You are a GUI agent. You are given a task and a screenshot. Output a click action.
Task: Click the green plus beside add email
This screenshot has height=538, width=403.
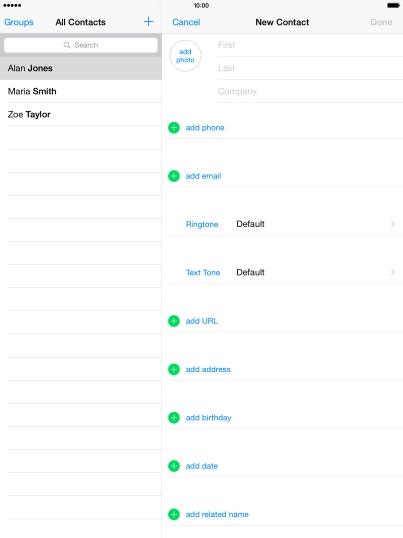pyautogui.click(x=174, y=176)
